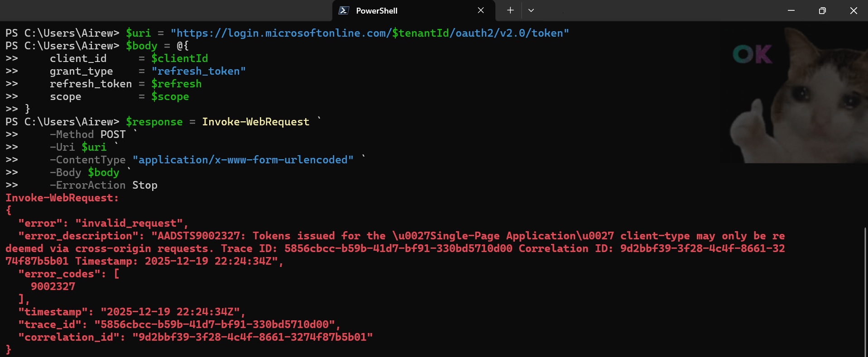Click the colorful OK text in background
The width and height of the screenshot is (868, 357).
coord(753,55)
